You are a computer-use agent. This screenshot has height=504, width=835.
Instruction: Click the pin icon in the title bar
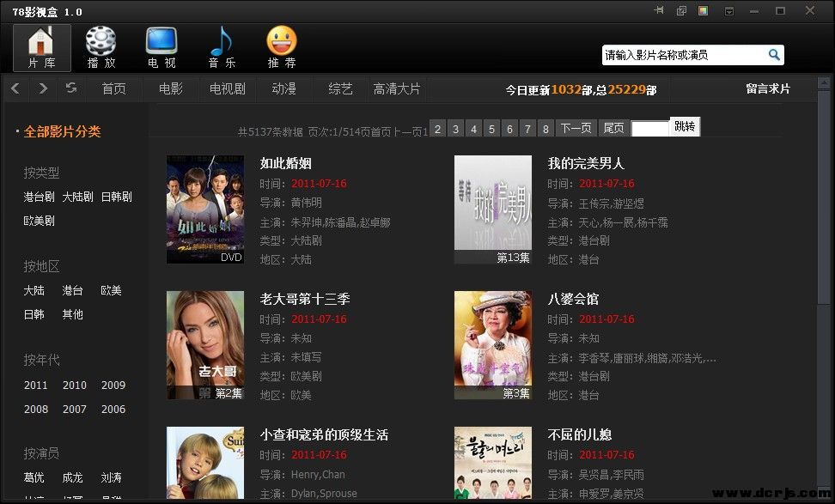[x=659, y=10]
